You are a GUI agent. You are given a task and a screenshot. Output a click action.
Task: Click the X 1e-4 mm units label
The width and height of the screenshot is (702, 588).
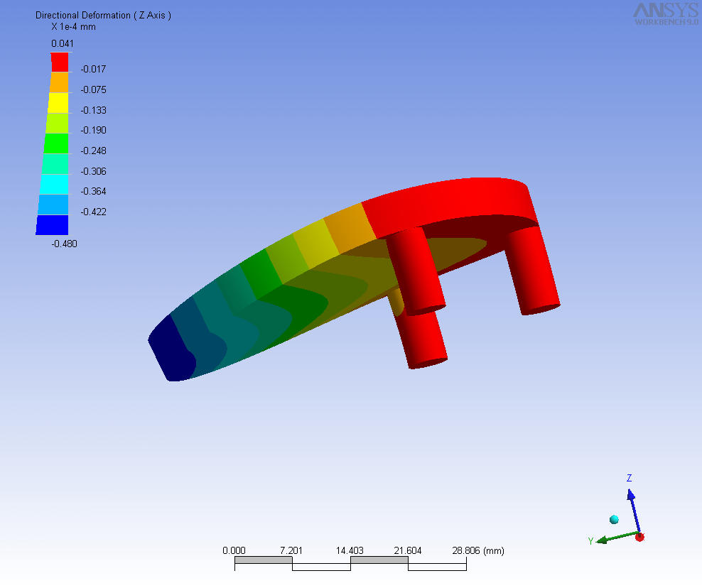point(73,27)
